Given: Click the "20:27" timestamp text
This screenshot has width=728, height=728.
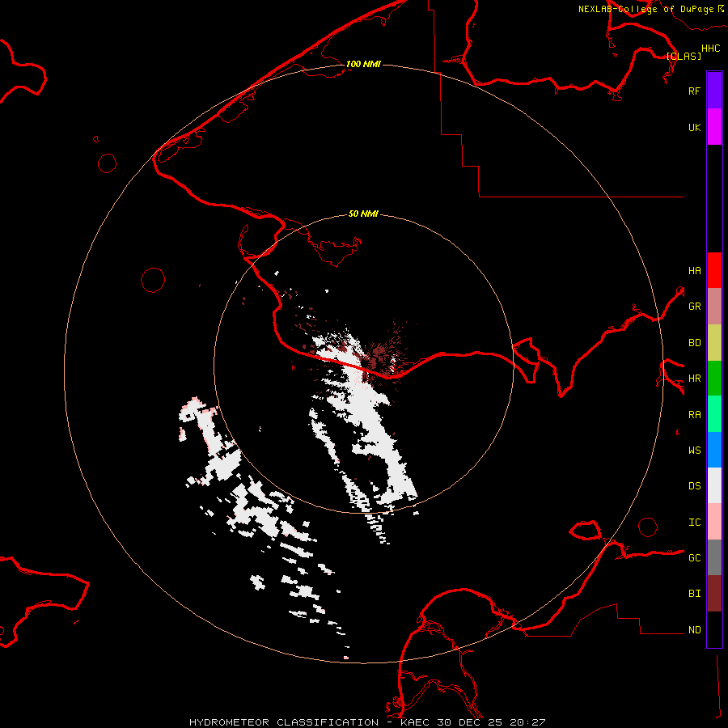Looking at the screenshot, I should coord(527,722).
